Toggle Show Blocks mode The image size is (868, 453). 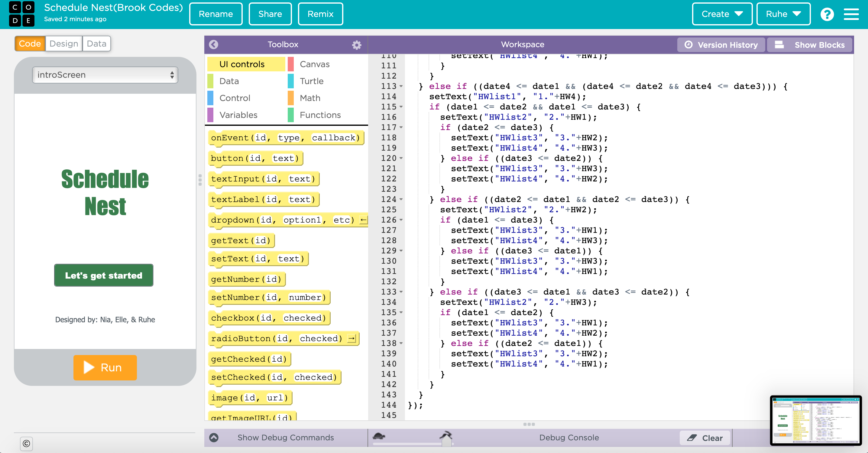click(x=809, y=45)
